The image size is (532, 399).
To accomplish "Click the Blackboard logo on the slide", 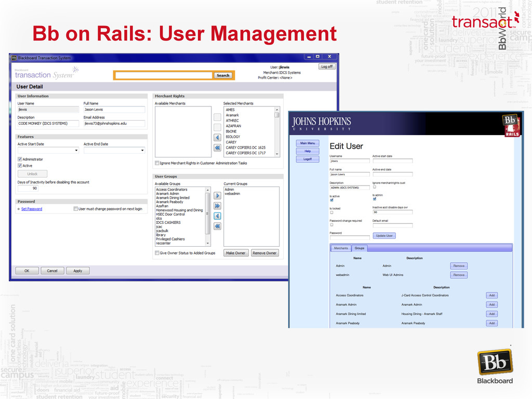I will click(x=495, y=367).
